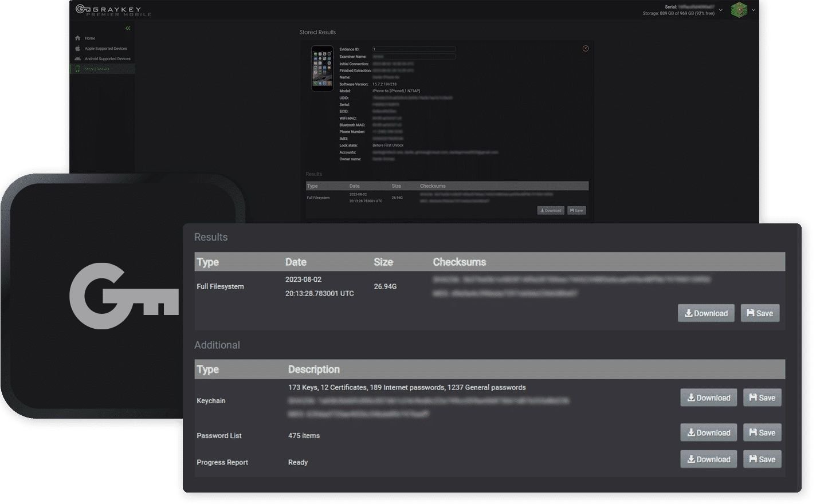Collapse the sidebar with the double-chevron
This screenshot has width=824, height=504.
[128, 28]
